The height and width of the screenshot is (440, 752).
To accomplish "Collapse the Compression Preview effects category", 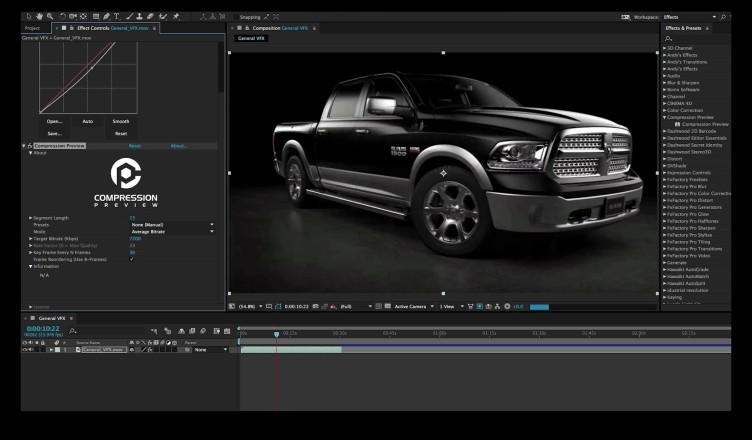I will [665, 117].
